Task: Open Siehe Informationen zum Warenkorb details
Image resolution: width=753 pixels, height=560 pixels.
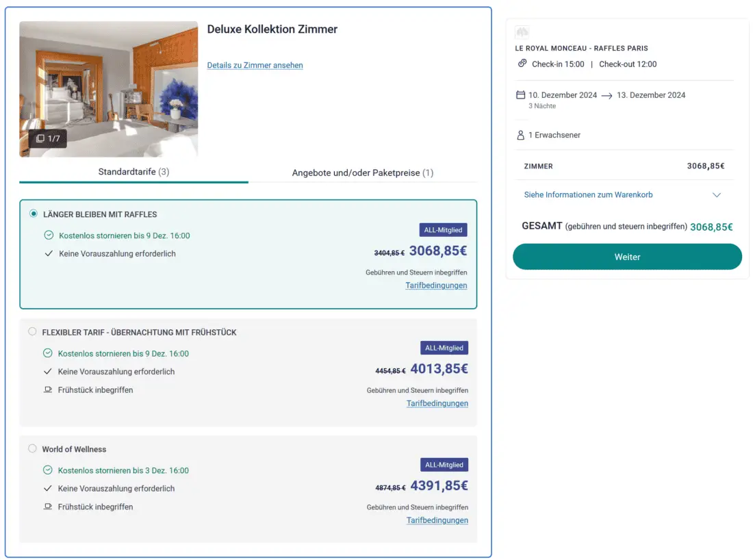Action: 588,195
